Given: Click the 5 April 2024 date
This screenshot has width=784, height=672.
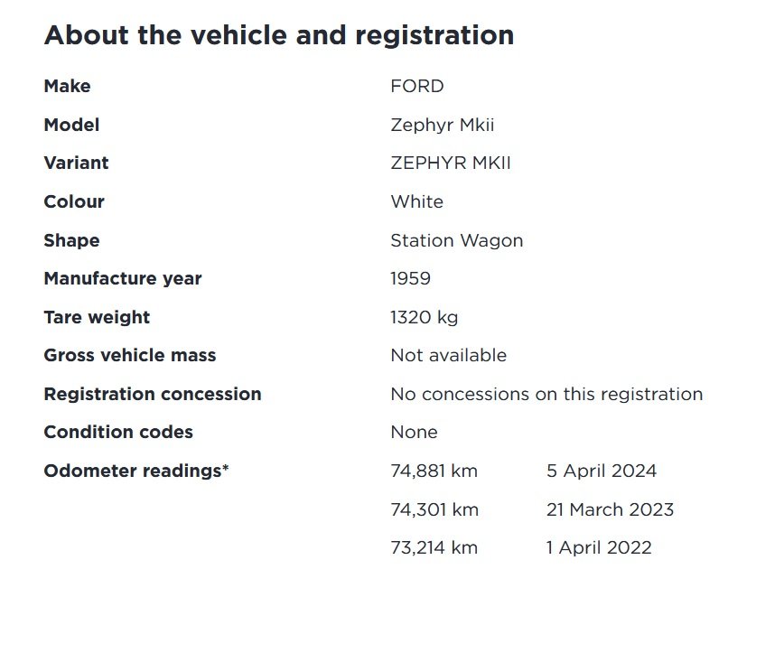Looking at the screenshot, I should click(x=602, y=471).
